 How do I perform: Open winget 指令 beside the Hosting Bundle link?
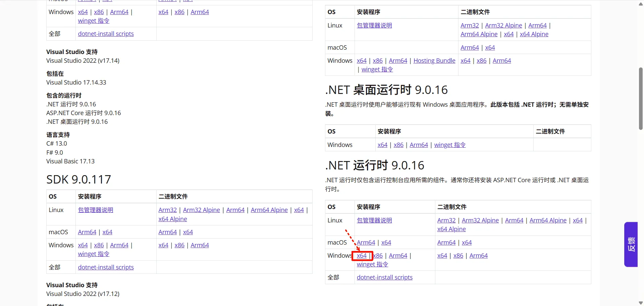coord(377,69)
